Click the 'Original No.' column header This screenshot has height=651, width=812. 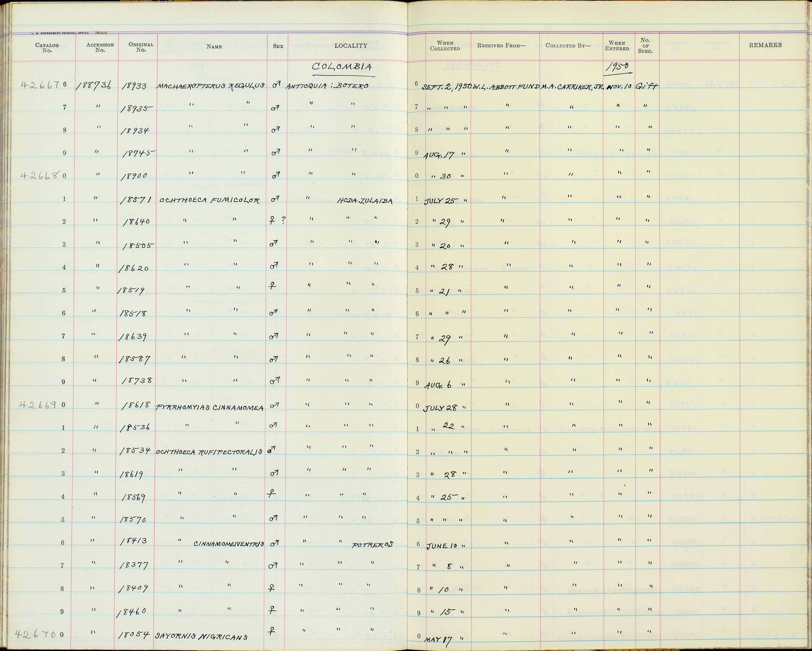point(141,47)
